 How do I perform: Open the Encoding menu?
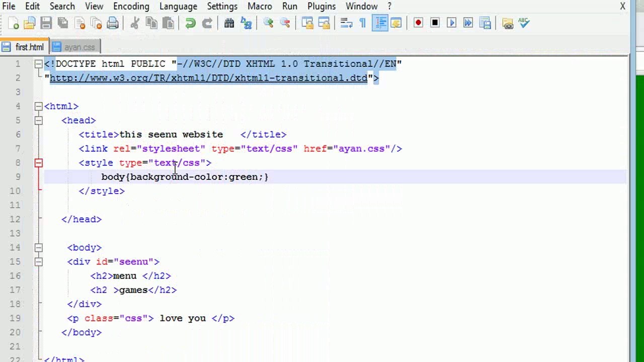coord(131,7)
